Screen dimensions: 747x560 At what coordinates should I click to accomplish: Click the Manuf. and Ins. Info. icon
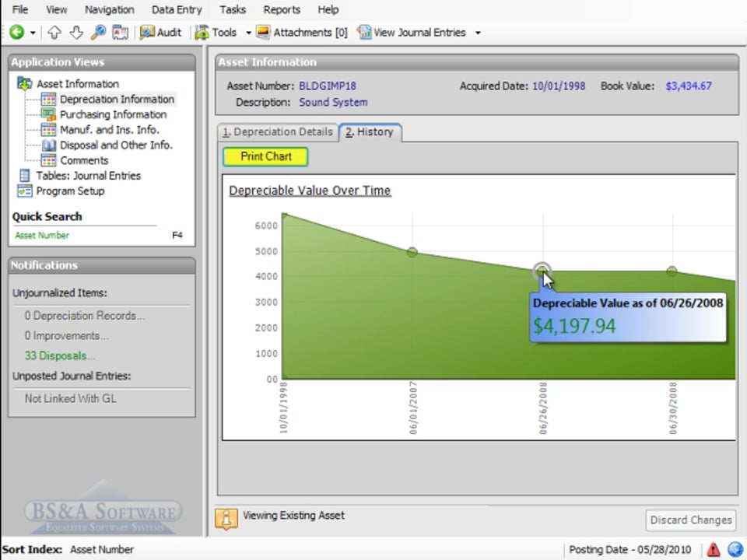[48, 130]
